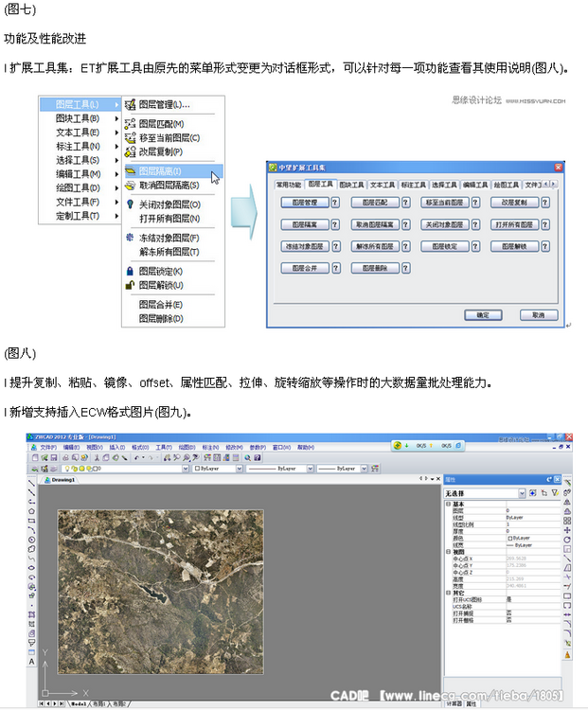The image size is (588, 710).
Task: Click the 图层锁定 button in dialog
Action: [444, 246]
